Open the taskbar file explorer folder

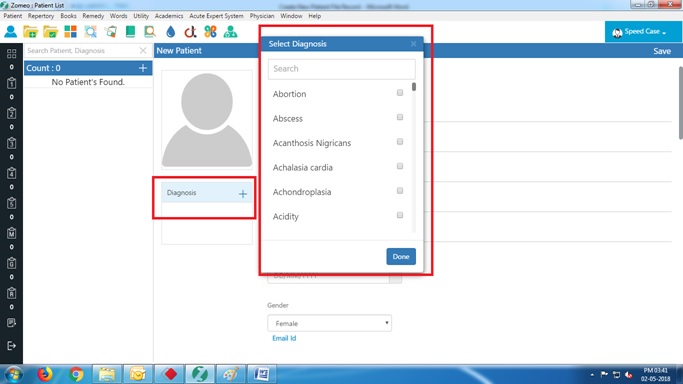point(107,374)
